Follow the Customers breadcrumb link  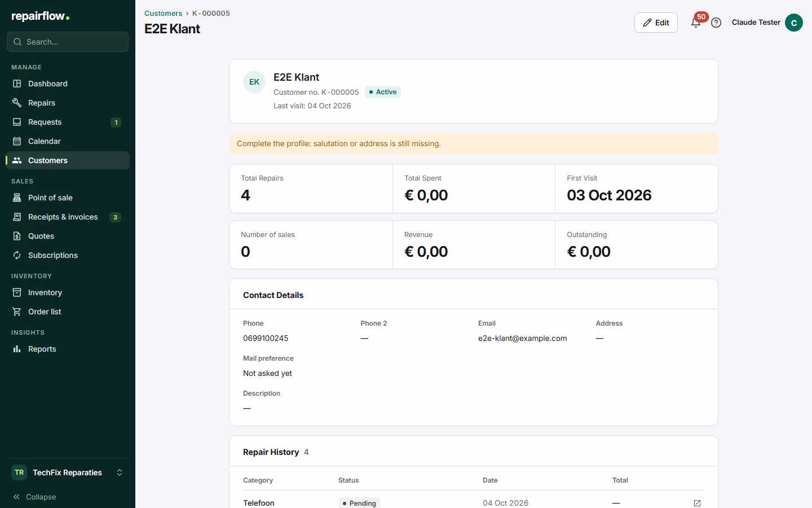tap(163, 13)
